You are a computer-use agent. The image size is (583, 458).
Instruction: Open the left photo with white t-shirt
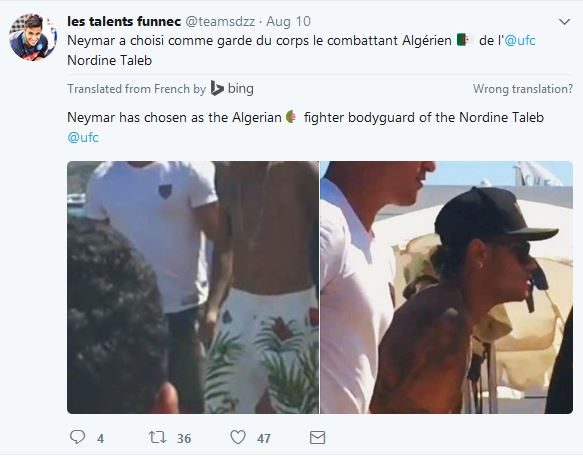tap(193, 287)
